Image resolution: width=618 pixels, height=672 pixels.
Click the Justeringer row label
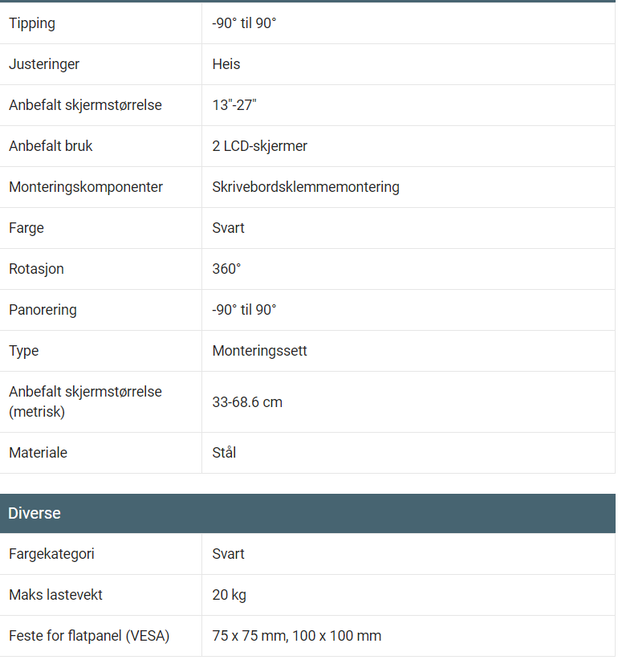pyautogui.click(x=44, y=64)
